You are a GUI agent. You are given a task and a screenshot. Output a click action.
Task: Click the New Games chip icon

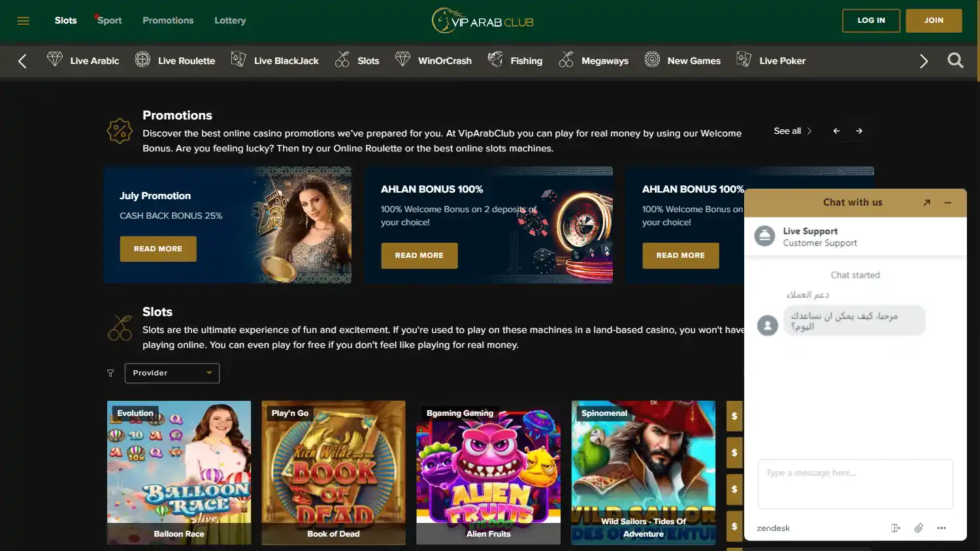point(652,59)
